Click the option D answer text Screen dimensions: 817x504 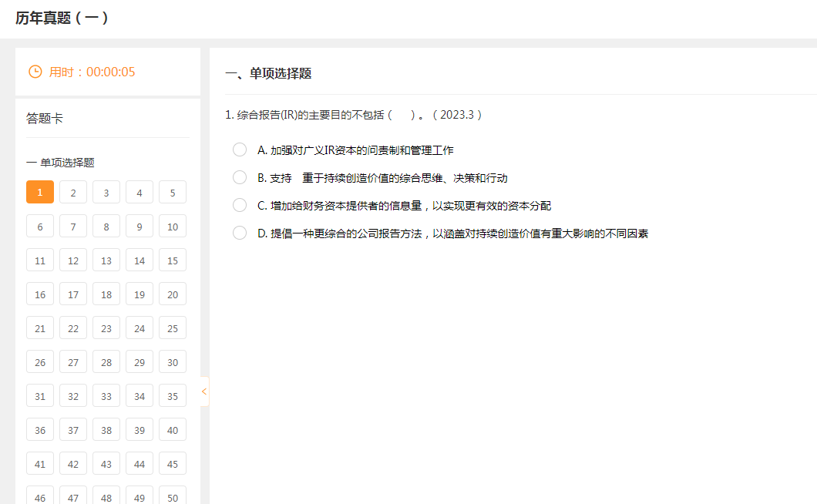(459, 234)
